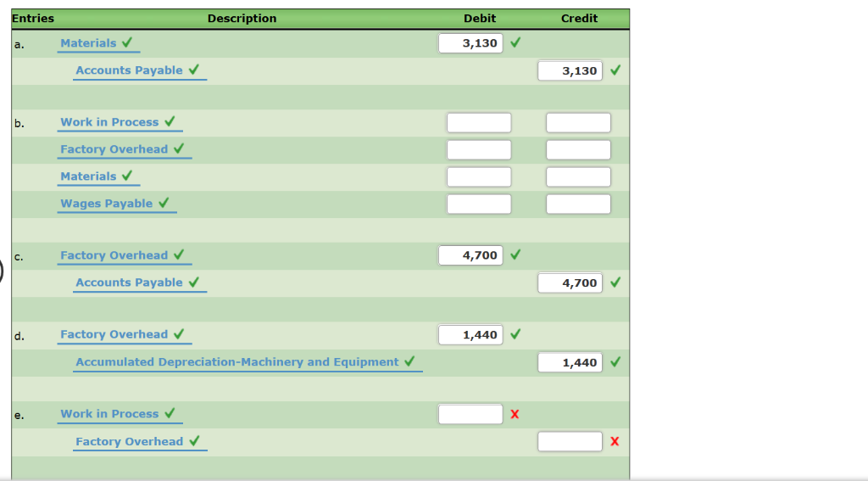Click green check next to Accumulated Depreciation-Machinery and Equipment
Screen dimensions: 868x481
point(409,361)
